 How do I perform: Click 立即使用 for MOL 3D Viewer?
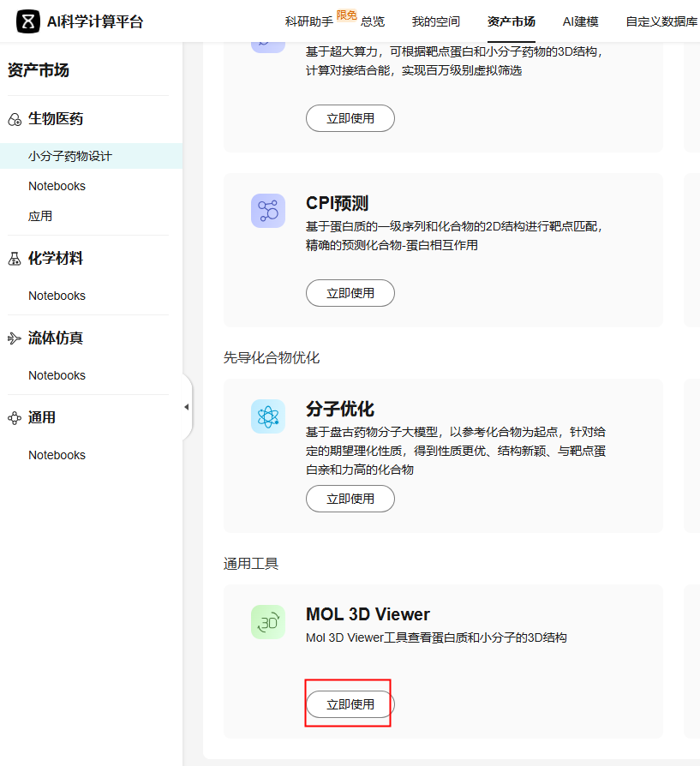click(x=350, y=704)
